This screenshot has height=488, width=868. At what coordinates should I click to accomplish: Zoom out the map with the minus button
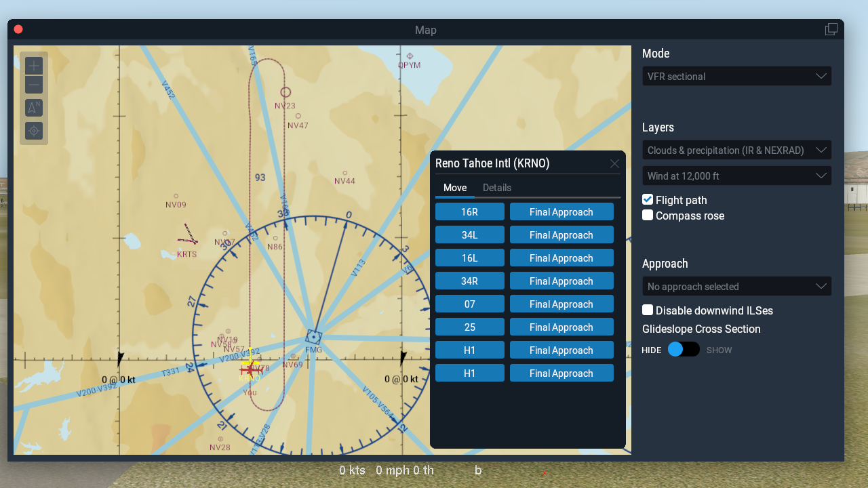click(34, 85)
